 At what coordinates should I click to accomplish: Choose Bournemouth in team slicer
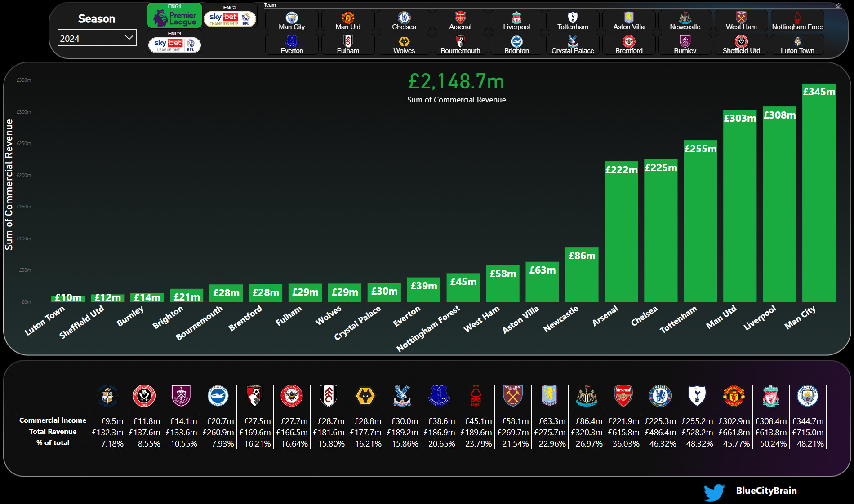tap(460, 44)
